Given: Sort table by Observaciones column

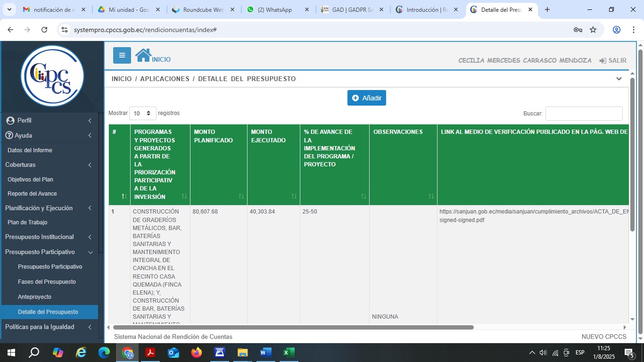Looking at the screenshot, I should point(431,196).
